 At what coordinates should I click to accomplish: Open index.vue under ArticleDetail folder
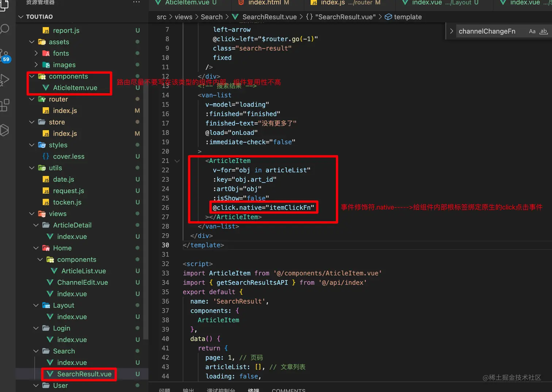(x=72, y=237)
